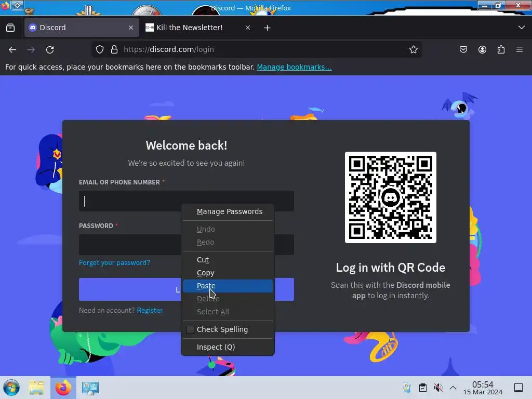The height and width of the screenshot is (399, 532).
Task: Bookmark this page with the star
Action: 413,49
